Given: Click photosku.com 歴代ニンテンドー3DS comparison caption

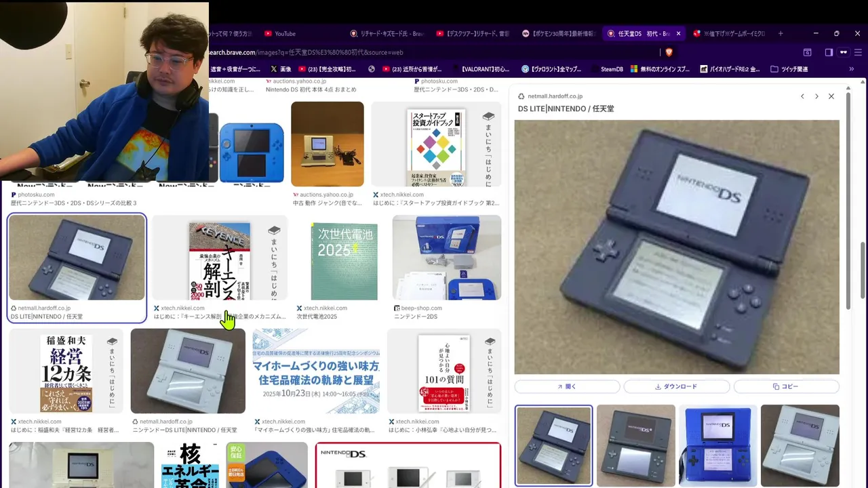Looking at the screenshot, I should (x=73, y=203).
